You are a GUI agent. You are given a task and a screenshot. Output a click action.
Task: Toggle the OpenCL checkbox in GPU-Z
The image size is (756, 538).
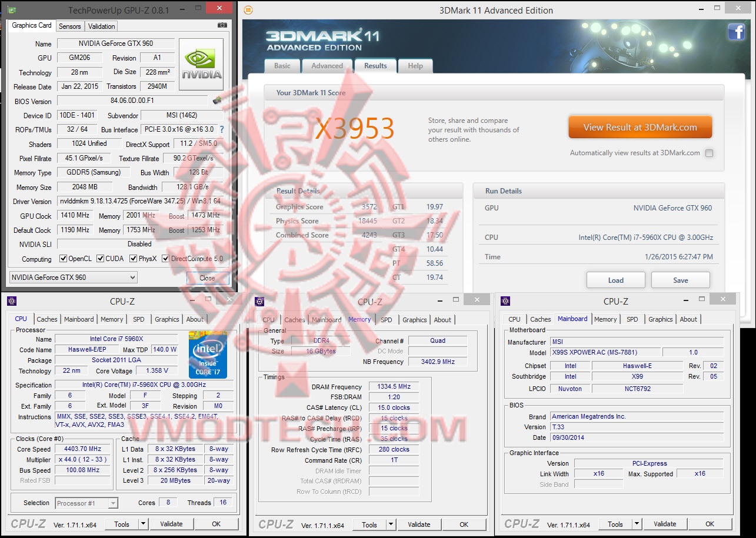[64, 259]
